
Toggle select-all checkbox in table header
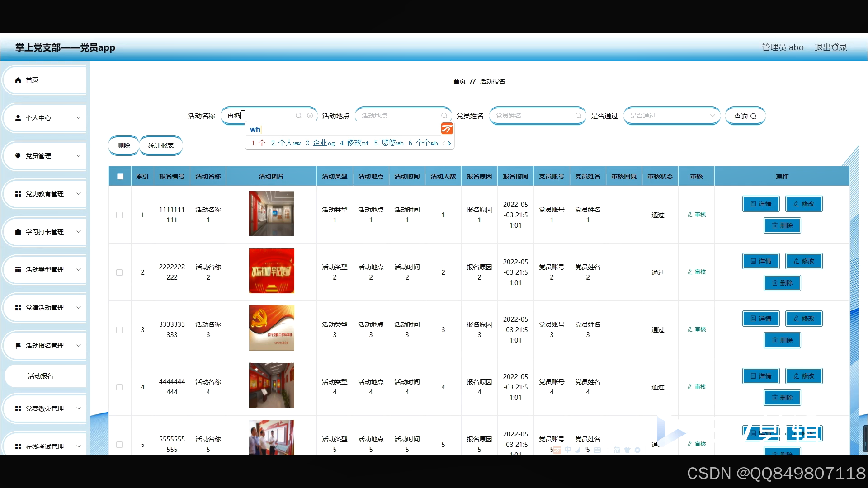tap(120, 176)
